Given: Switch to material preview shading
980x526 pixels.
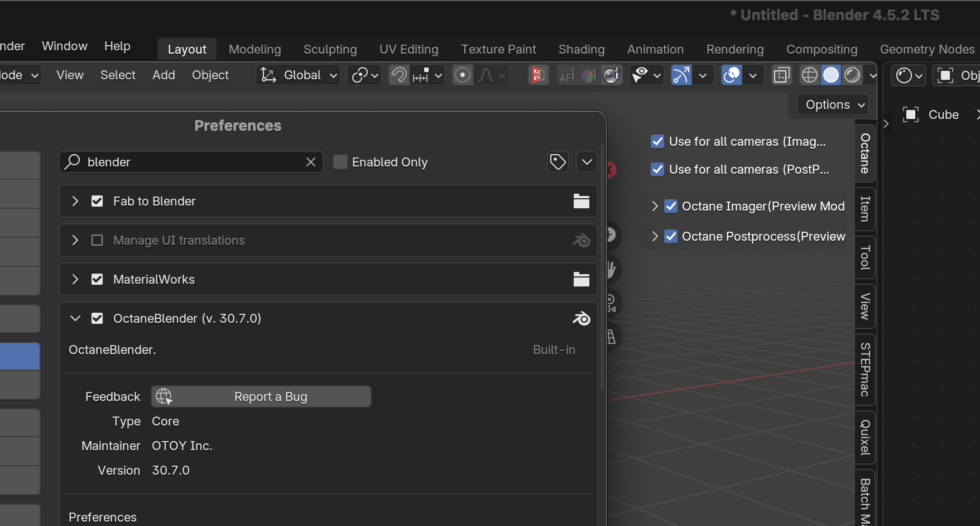Looking at the screenshot, I should pos(852,75).
